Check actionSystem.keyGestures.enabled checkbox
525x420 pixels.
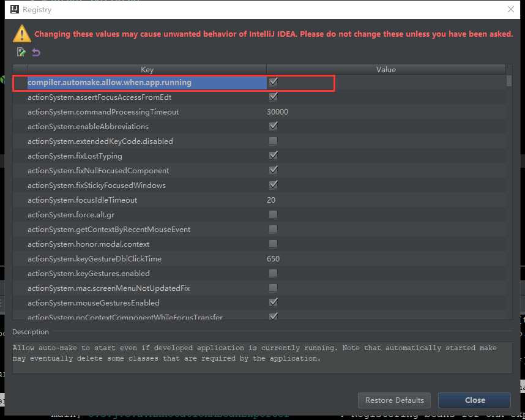[x=274, y=273]
